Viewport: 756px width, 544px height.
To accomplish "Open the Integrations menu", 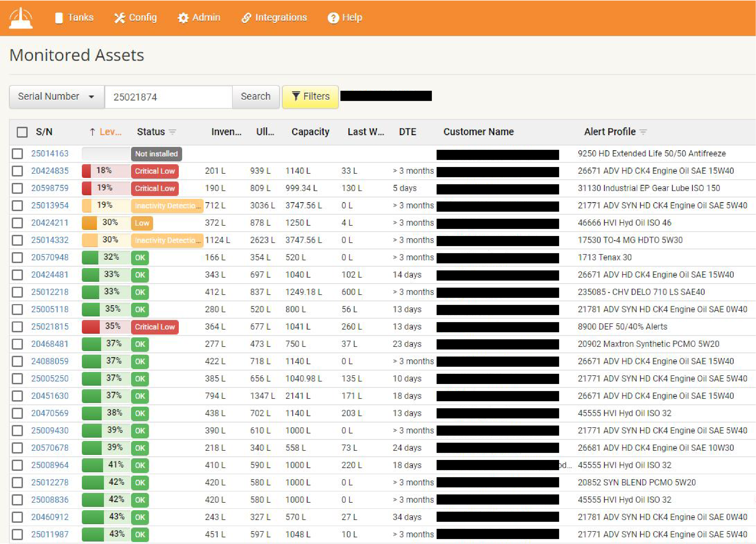I will pos(281,18).
